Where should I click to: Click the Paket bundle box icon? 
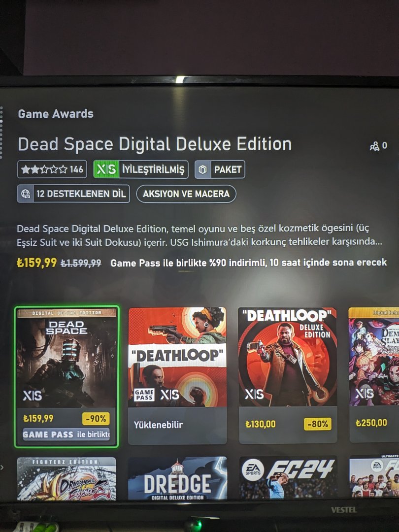[x=202, y=169]
